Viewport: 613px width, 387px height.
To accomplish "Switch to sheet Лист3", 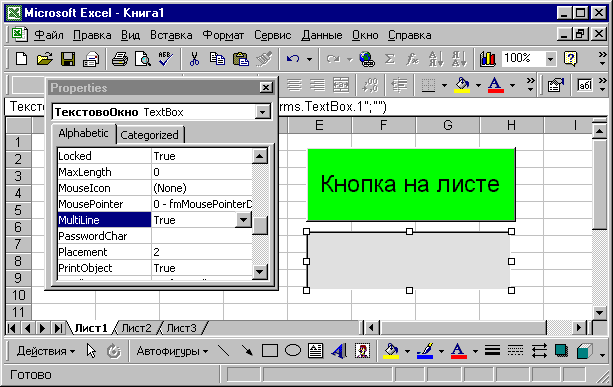I will point(181,328).
